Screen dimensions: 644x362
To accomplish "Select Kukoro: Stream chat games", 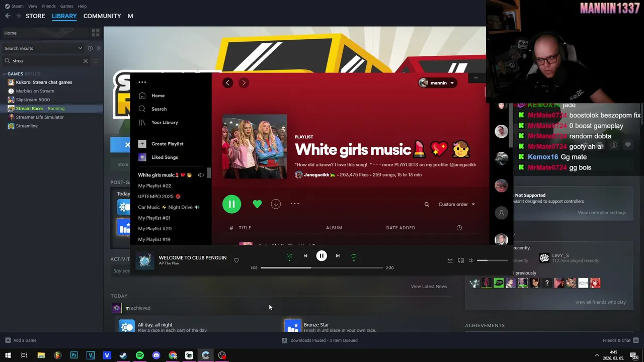I will [x=44, y=82].
